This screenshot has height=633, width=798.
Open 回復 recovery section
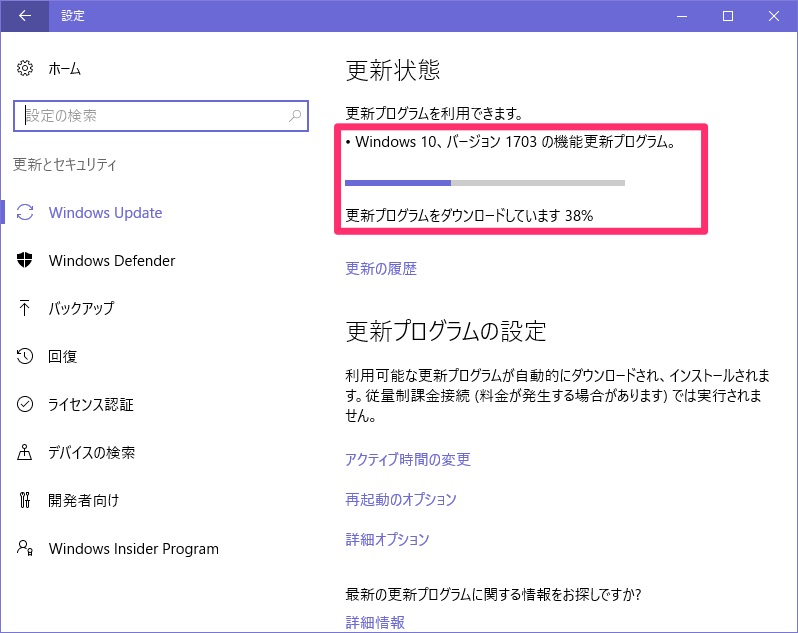point(63,356)
